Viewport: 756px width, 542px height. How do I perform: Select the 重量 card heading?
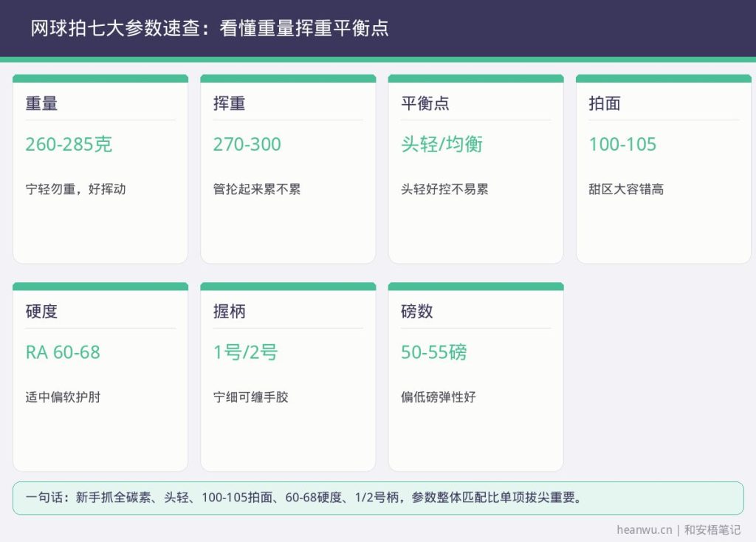pyautogui.click(x=41, y=103)
